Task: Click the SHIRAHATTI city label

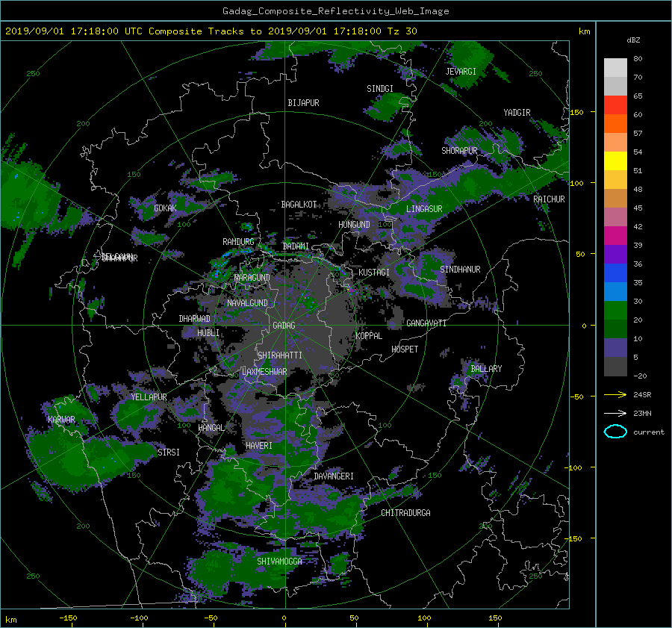Action: (280, 355)
